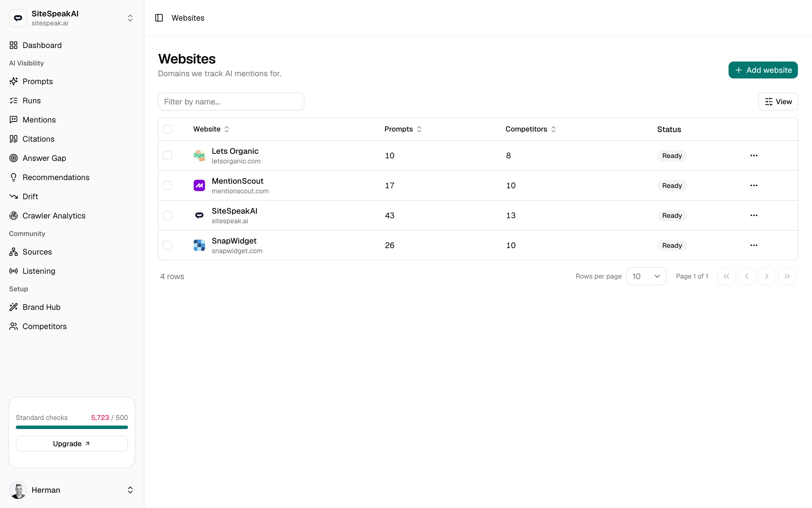Click the Competitors people icon
The height and width of the screenshot is (508, 812).
[14, 326]
